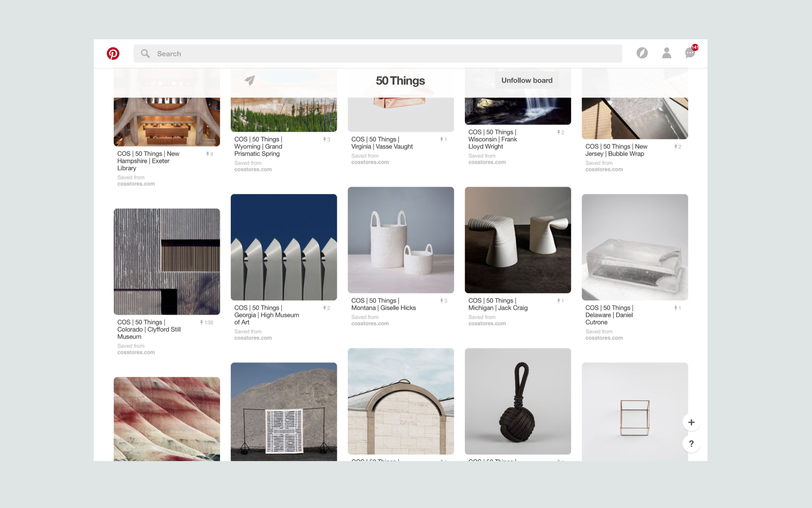The width and height of the screenshot is (812, 508).
Task: Click cosstores.com under Montana pin
Action: pyautogui.click(x=370, y=323)
